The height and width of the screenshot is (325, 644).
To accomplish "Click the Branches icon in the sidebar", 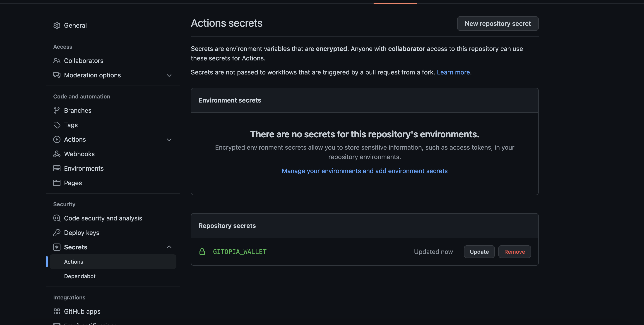I will (57, 110).
